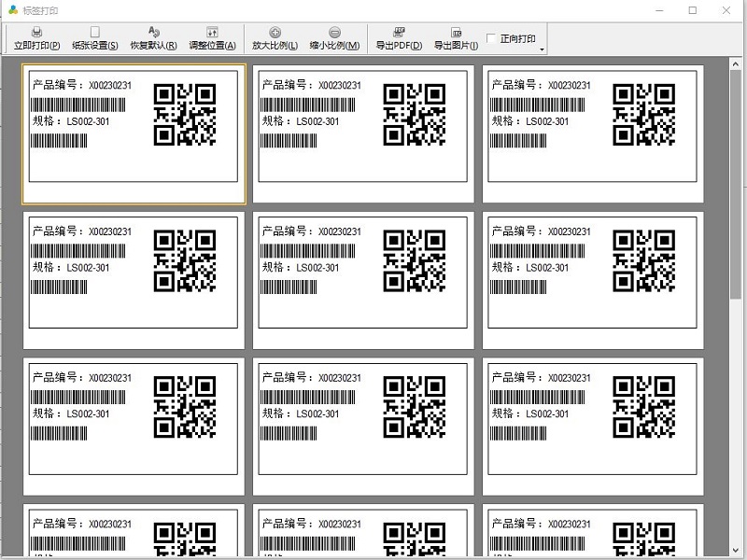This screenshot has width=747, height=560.
Task: Enable the 正向打印 checkbox
Action: click(491, 38)
